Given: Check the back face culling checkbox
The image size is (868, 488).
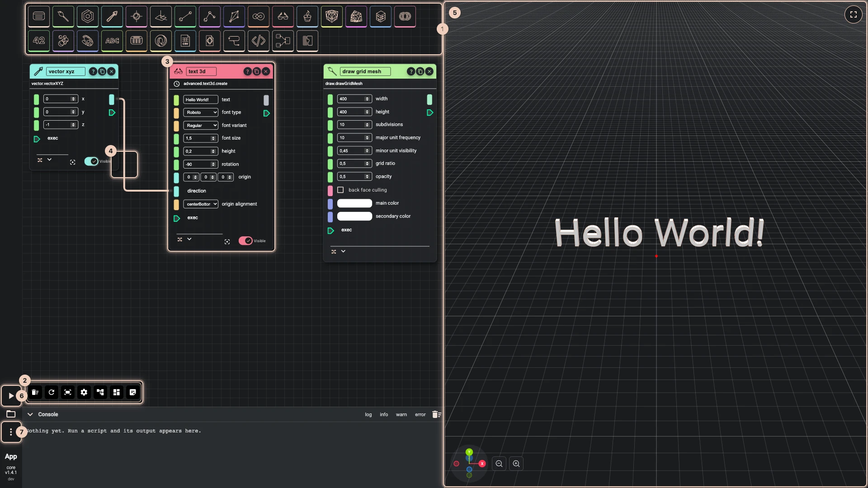Looking at the screenshot, I should 340,190.
